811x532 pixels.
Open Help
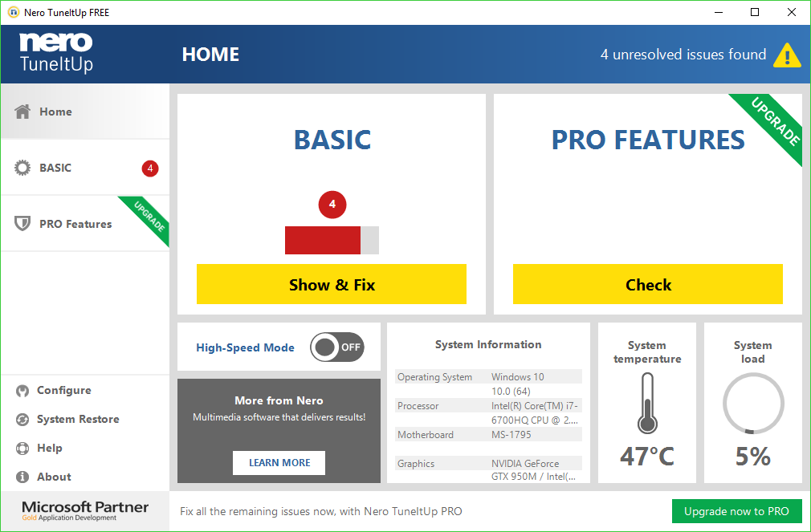pyautogui.click(x=49, y=449)
